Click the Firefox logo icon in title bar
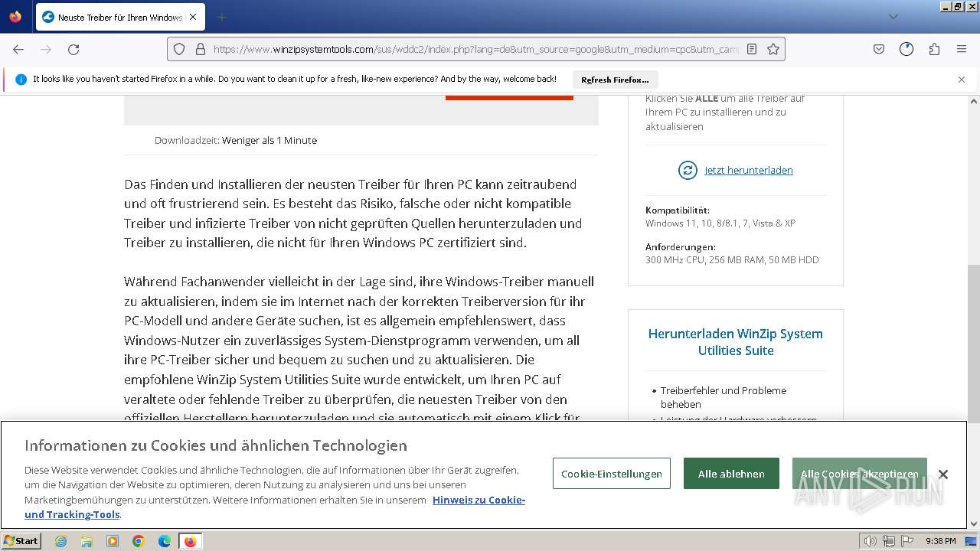980x551 pixels. [15, 16]
